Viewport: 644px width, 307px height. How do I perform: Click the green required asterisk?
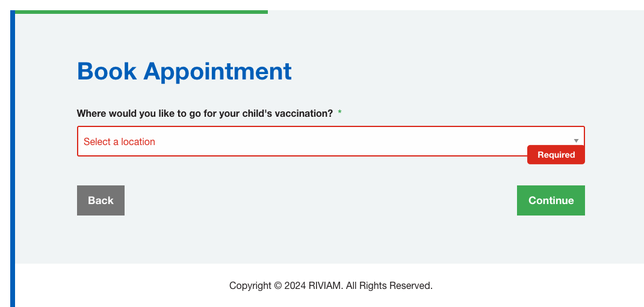tap(339, 113)
